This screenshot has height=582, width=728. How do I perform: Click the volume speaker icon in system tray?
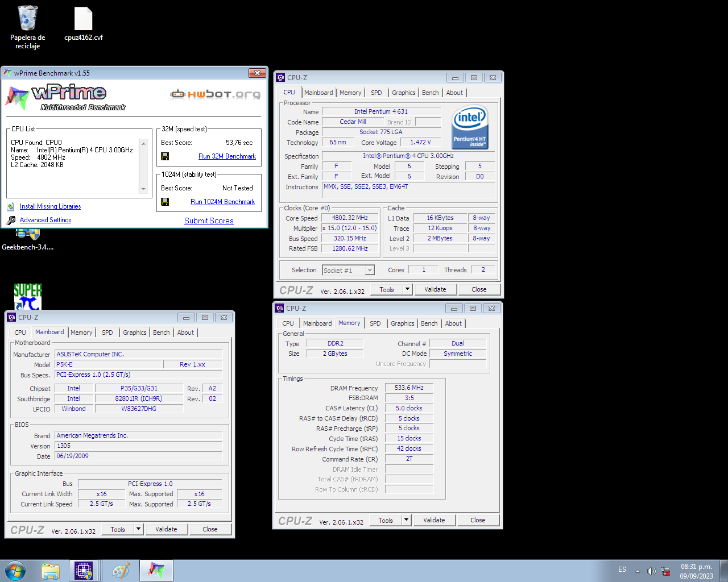[x=651, y=571]
